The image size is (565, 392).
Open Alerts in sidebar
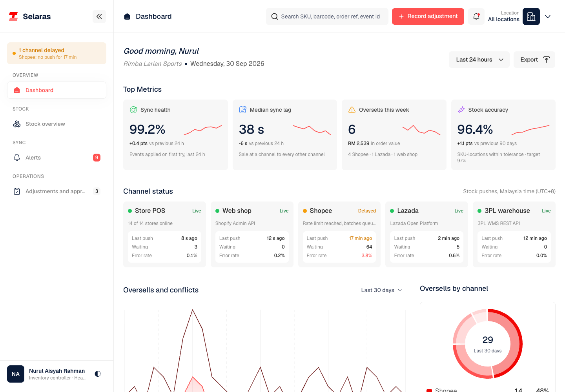(x=56, y=158)
